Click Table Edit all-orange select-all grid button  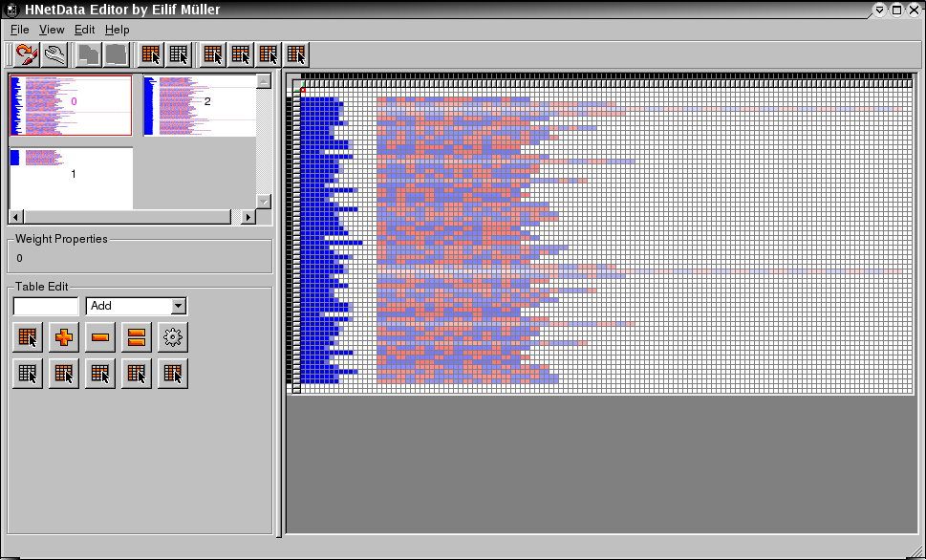point(28,337)
